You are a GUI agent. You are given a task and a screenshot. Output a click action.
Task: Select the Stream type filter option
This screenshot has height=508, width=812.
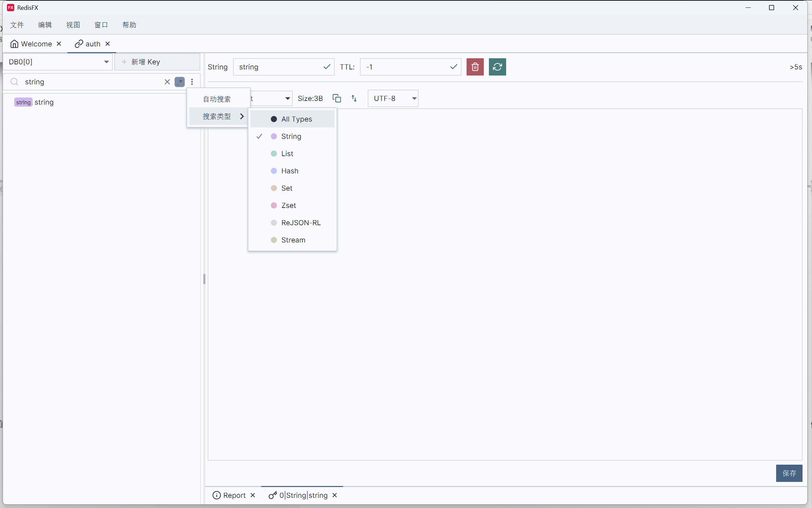pos(293,240)
